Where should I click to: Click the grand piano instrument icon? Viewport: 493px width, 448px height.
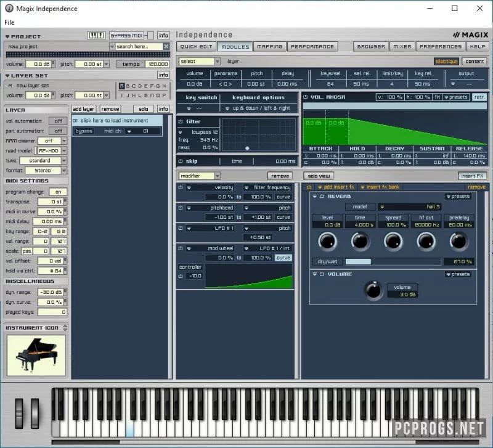[36, 355]
